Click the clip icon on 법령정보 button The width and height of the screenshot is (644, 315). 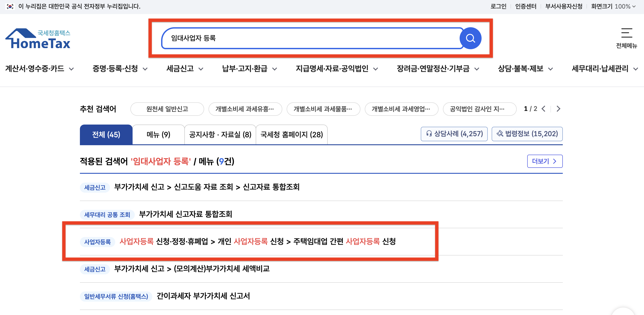pos(500,134)
